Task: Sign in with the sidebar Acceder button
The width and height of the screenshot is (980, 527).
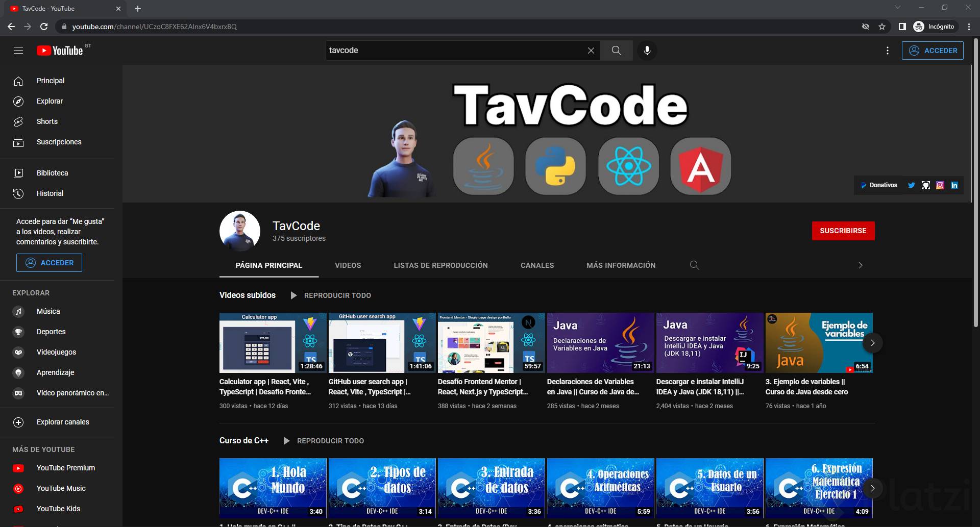Action: [x=49, y=263]
